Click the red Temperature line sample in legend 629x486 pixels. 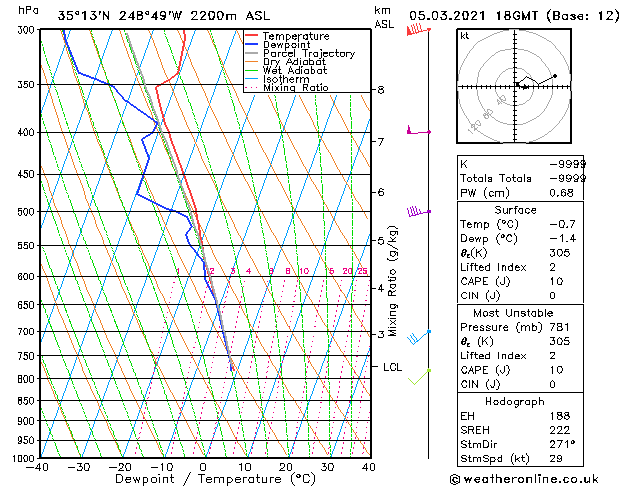(x=252, y=36)
